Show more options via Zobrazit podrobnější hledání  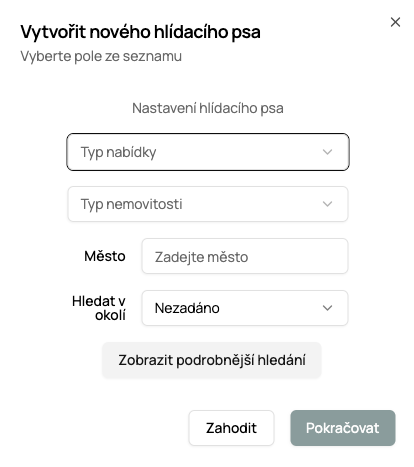pos(212,360)
